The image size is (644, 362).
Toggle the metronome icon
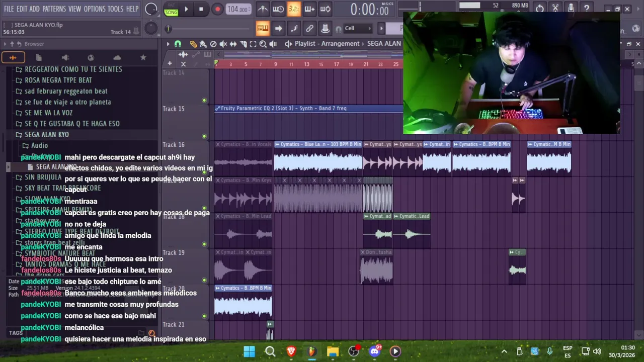[263, 9]
